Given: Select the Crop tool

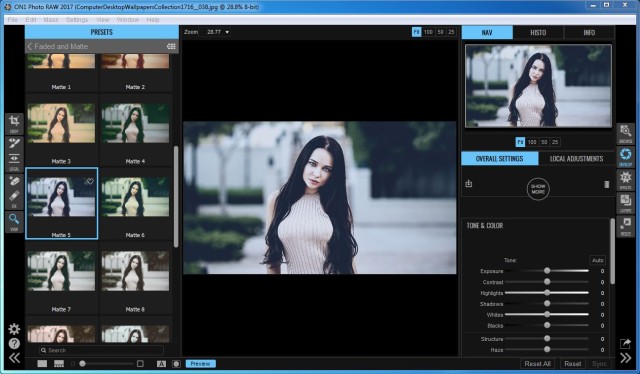Looking at the screenshot, I should click(14, 123).
